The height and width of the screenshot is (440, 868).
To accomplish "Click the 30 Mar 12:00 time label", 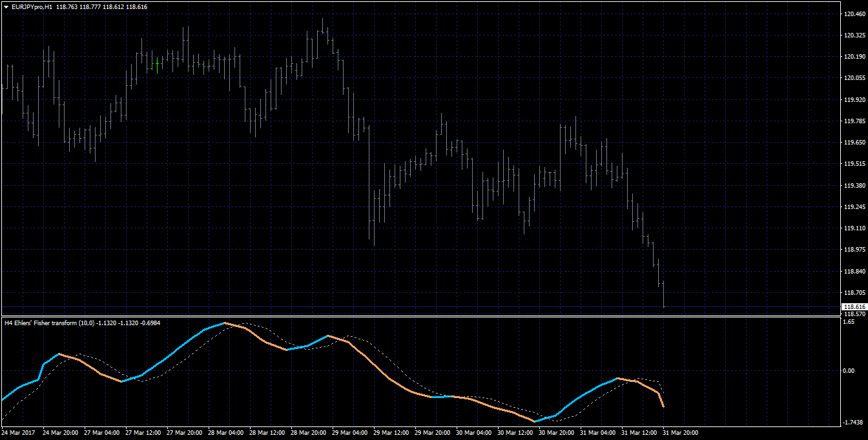I will (x=515, y=433).
